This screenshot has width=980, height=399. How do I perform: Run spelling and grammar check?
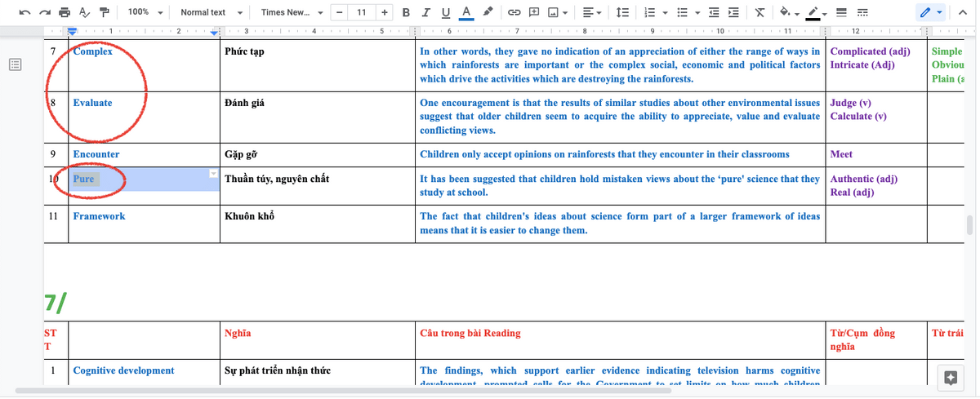(84, 13)
